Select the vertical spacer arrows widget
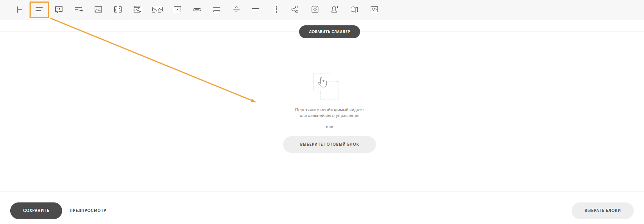This screenshot has width=644, height=224. 236,9
